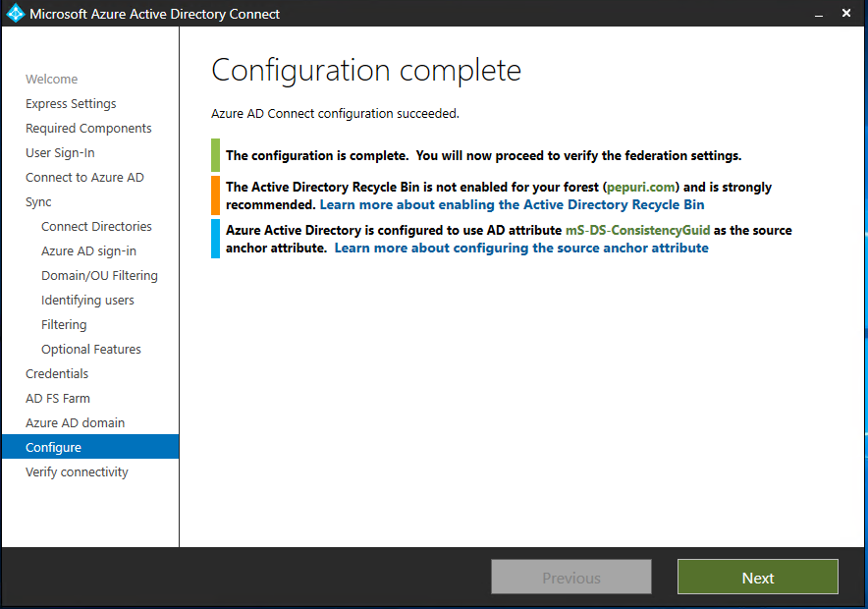Click the Configuration complete heading

click(366, 71)
